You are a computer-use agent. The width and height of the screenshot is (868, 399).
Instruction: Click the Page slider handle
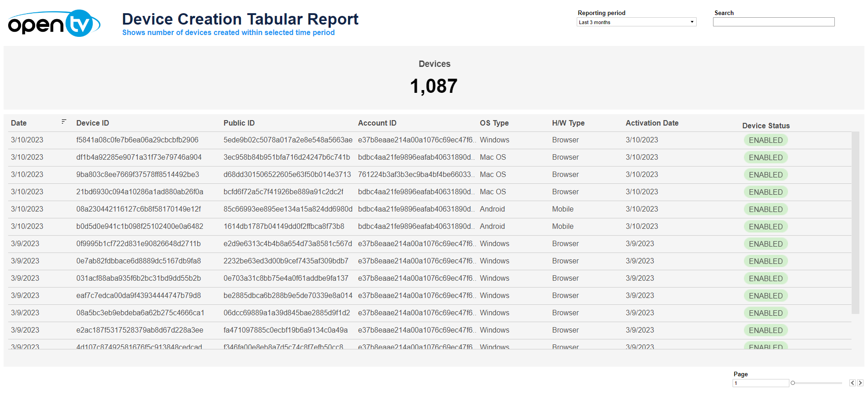pos(793,383)
